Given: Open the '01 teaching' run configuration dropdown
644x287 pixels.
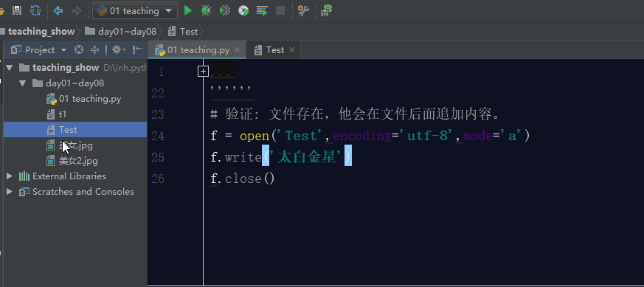Looking at the screenshot, I should click(135, 10).
